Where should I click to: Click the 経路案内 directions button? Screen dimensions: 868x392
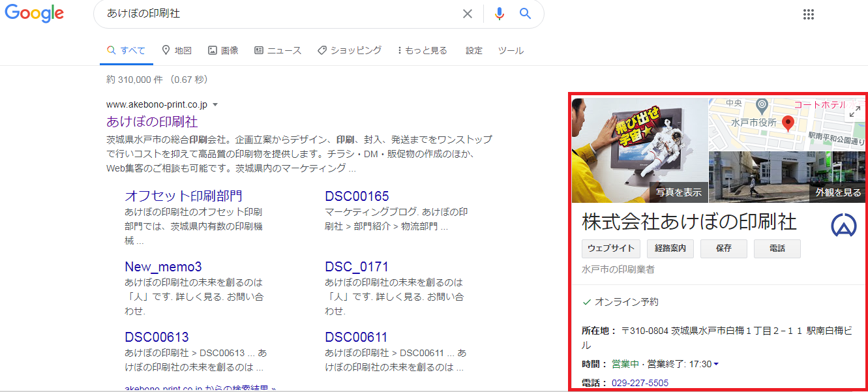(670, 249)
